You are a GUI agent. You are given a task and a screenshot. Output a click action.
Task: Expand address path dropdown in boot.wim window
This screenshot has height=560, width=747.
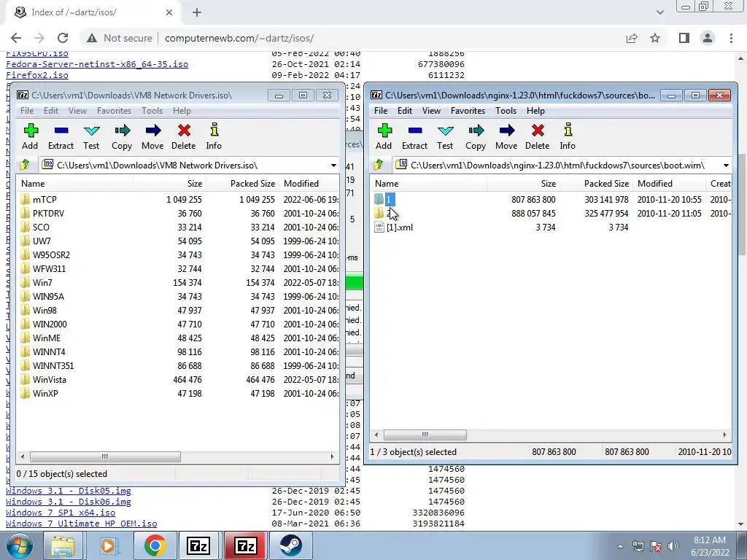point(726,166)
